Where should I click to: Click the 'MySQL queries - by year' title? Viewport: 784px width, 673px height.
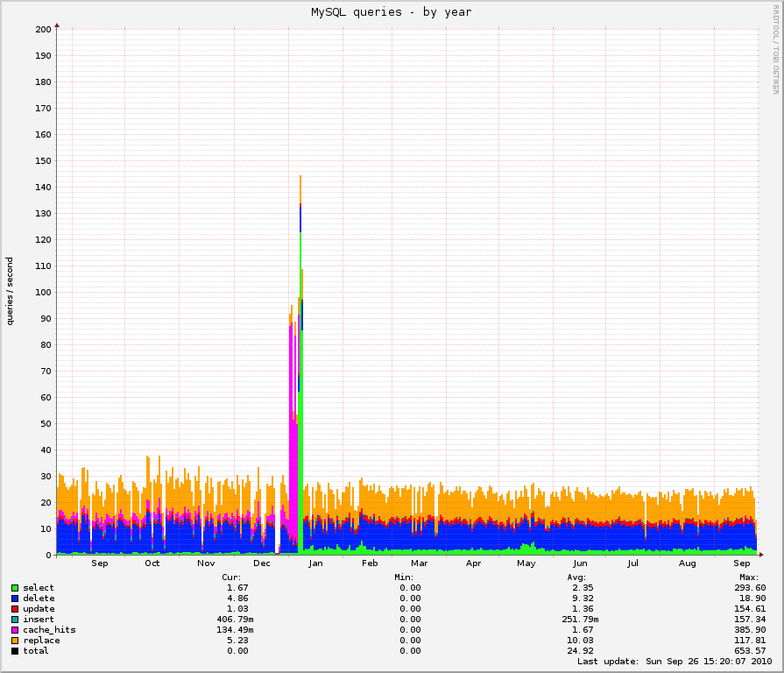[391, 12]
